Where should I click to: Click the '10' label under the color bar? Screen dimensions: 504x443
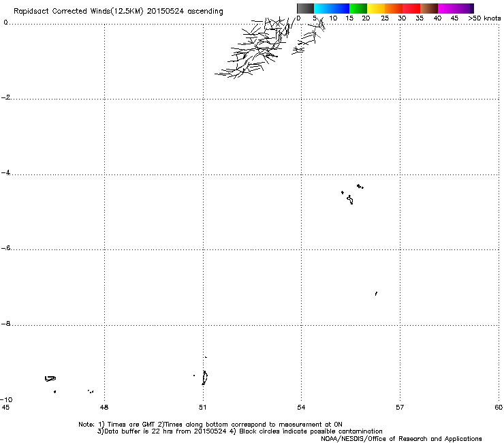(333, 18)
